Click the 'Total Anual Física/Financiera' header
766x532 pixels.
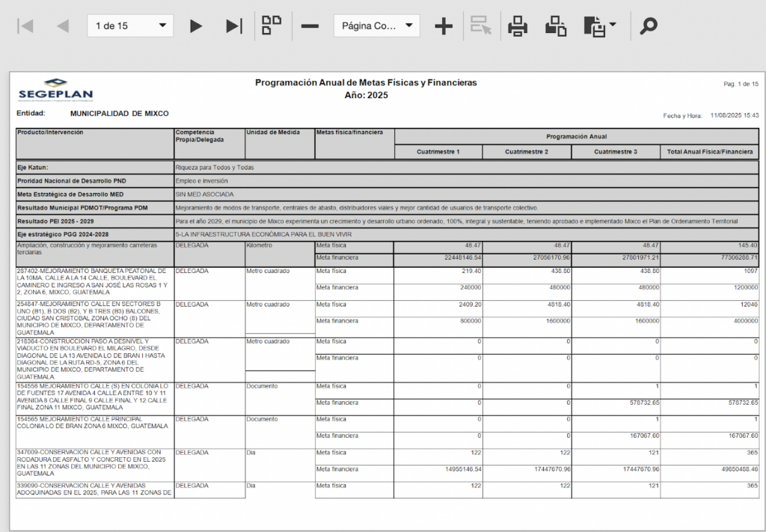[709, 152]
